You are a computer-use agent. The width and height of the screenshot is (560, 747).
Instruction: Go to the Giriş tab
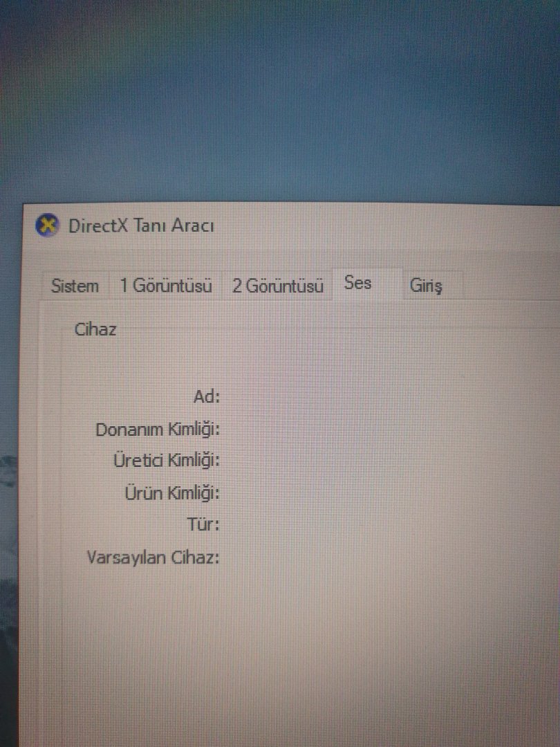pyautogui.click(x=432, y=286)
